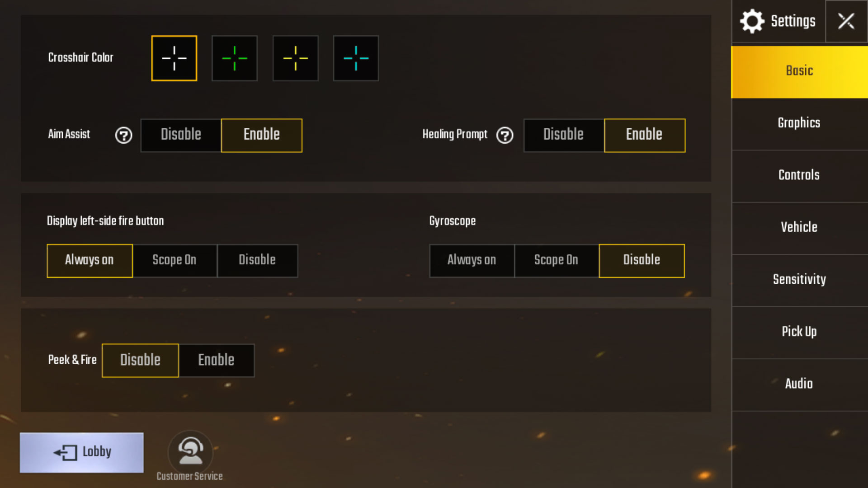This screenshot has height=488, width=868.
Task: Set Gyroscope to Always On
Action: point(472,260)
